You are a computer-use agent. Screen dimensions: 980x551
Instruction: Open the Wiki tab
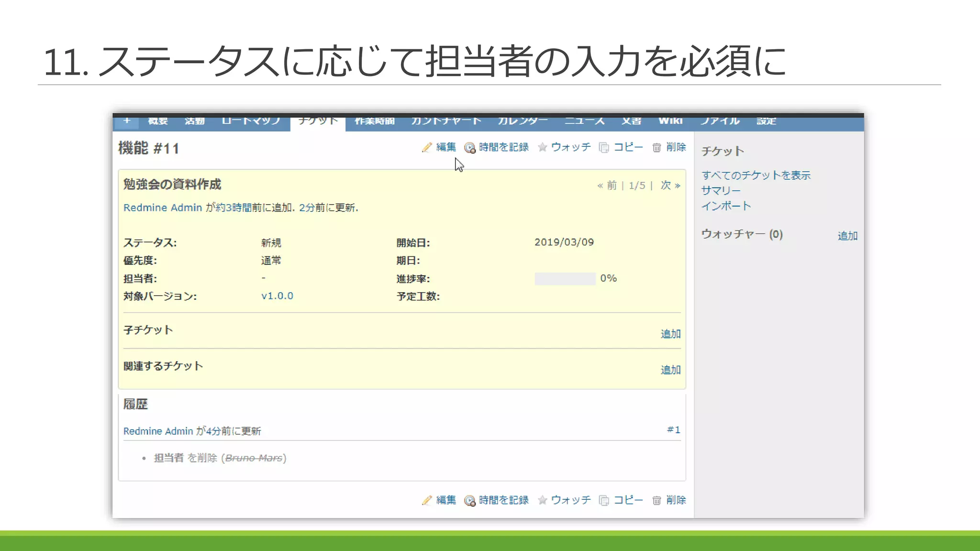click(x=670, y=121)
